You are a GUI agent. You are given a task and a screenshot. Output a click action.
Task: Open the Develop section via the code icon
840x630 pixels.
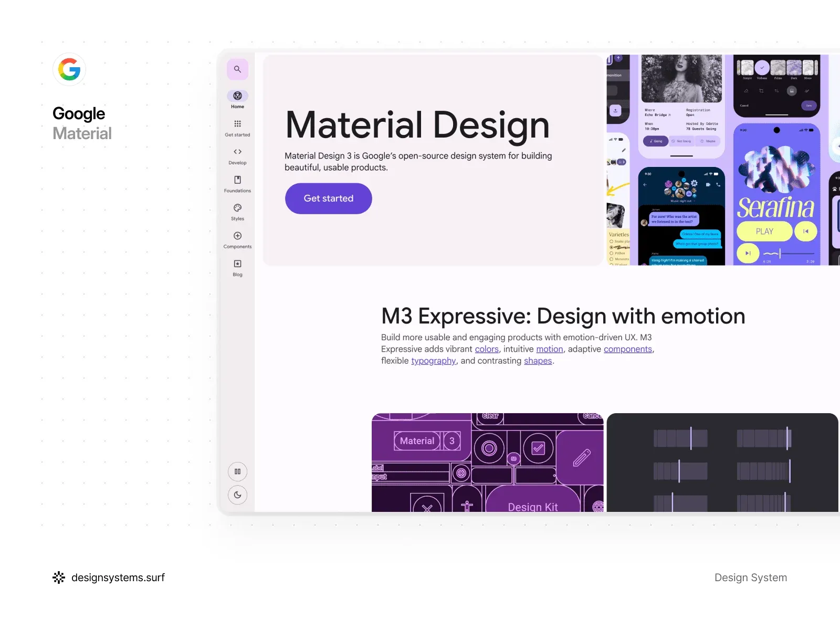tap(237, 152)
